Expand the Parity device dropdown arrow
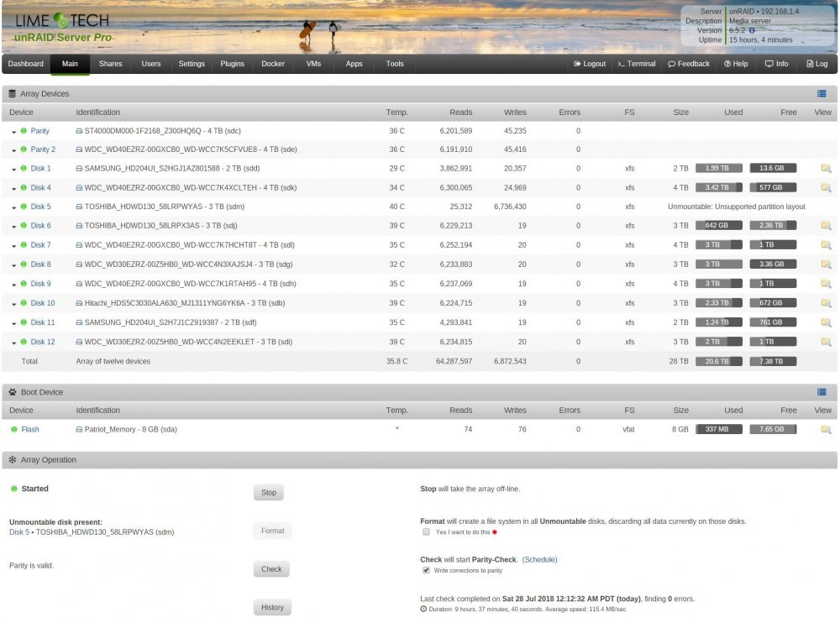Viewport: 840px width, 623px height. point(14,132)
